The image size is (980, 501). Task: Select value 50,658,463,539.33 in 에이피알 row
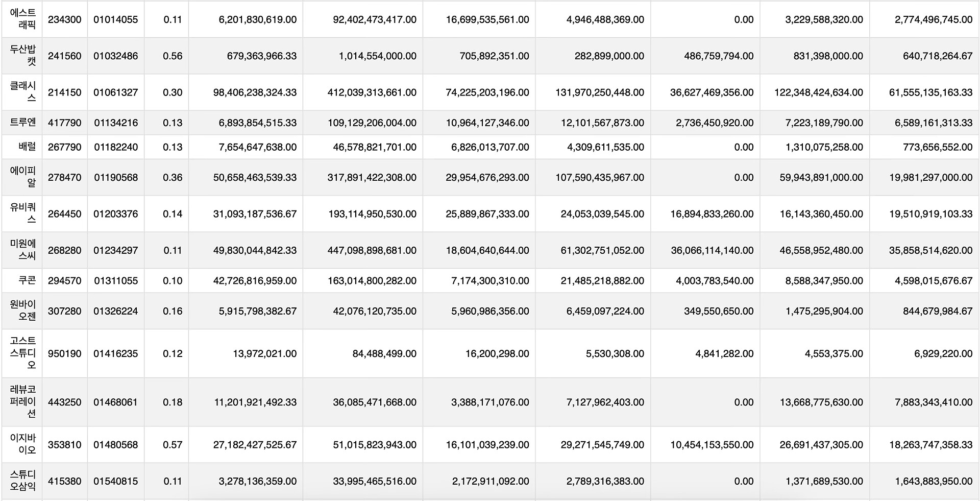coord(255,178)
